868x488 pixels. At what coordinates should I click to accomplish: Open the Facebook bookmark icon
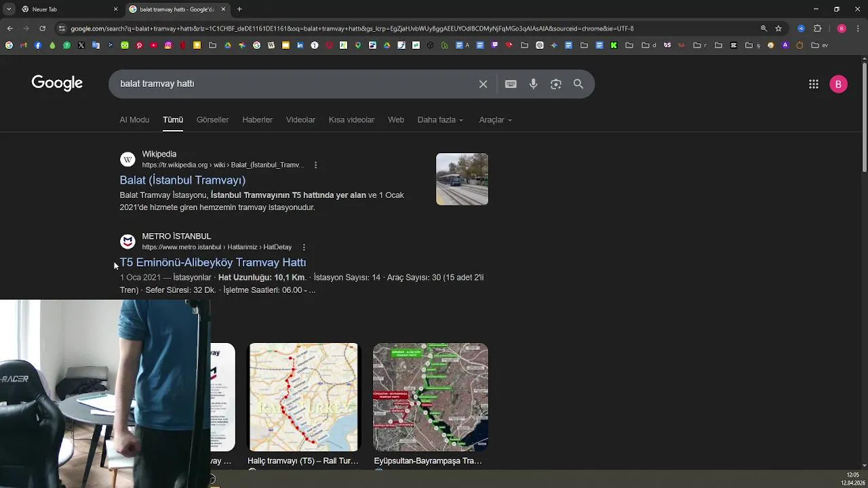38,45
